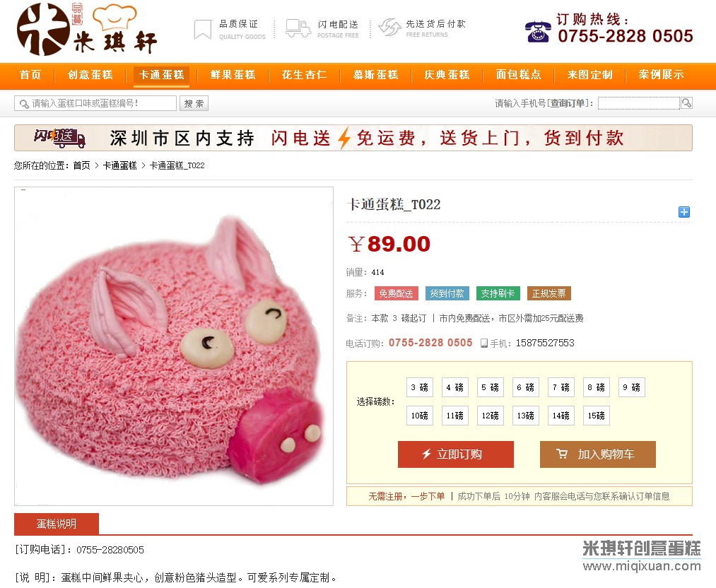Click the 闪电送 truck banner icon
The image size is (716, 588).
coord(59,138)
